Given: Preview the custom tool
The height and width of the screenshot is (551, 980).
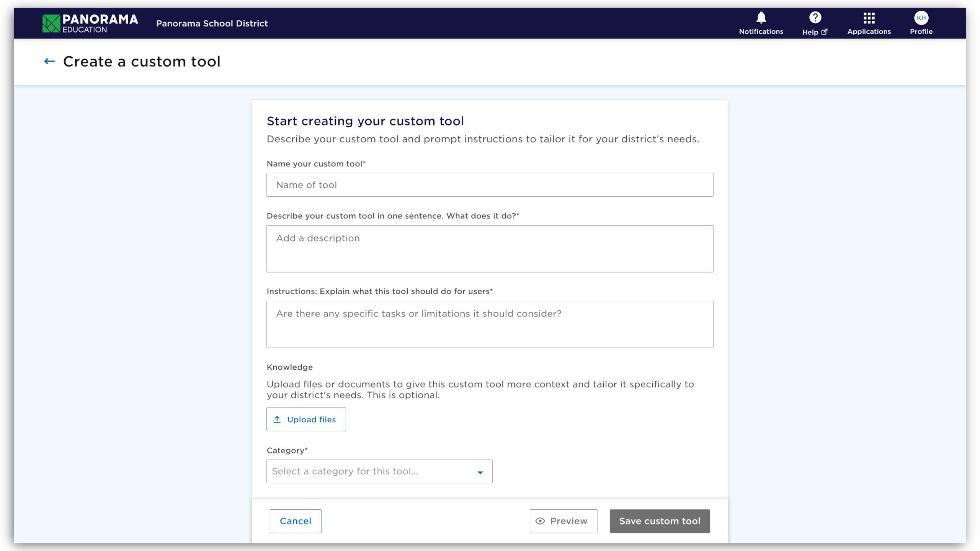Looking at the screenshot, I should (563, 521).
